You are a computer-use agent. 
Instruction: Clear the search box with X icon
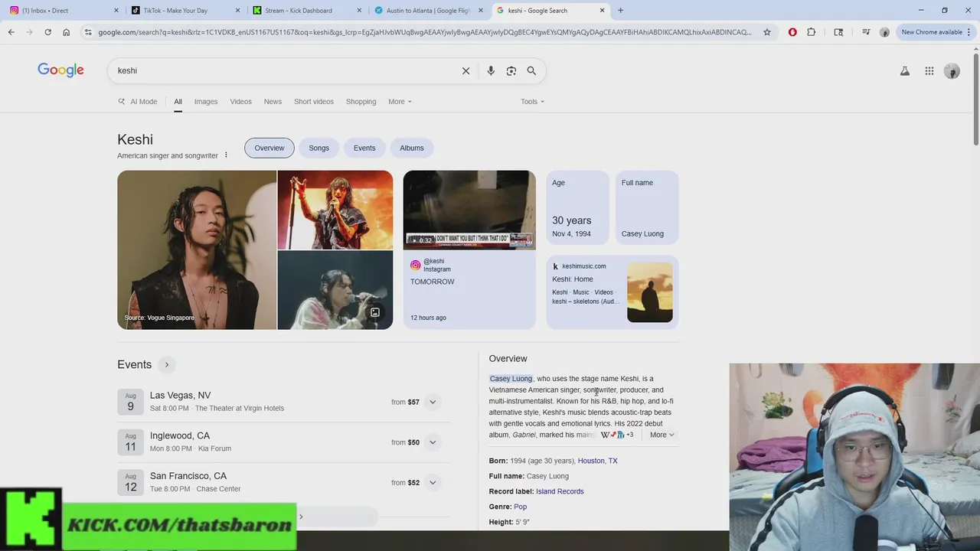point(465,70)
